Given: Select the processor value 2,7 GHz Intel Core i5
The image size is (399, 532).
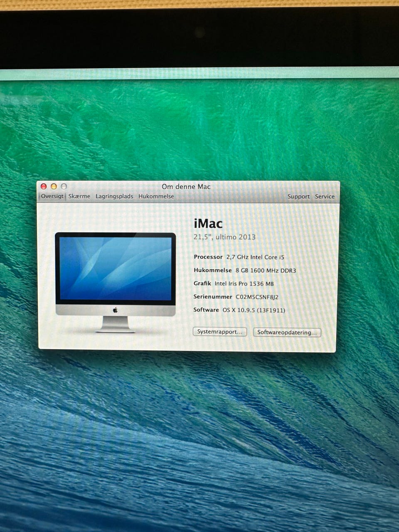Looking at the screenshot, I should 255,257.
